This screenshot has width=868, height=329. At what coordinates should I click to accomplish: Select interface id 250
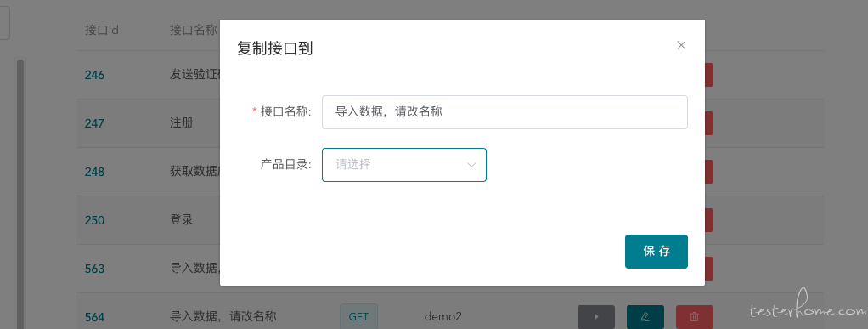point(94,220)
